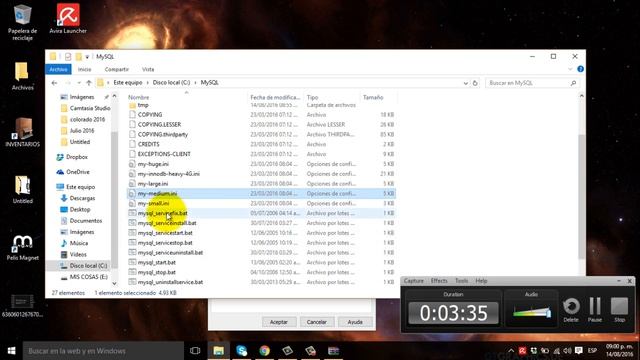
Task: Select Dropbox in the navigation pane
Action: [x=77, y=157]
